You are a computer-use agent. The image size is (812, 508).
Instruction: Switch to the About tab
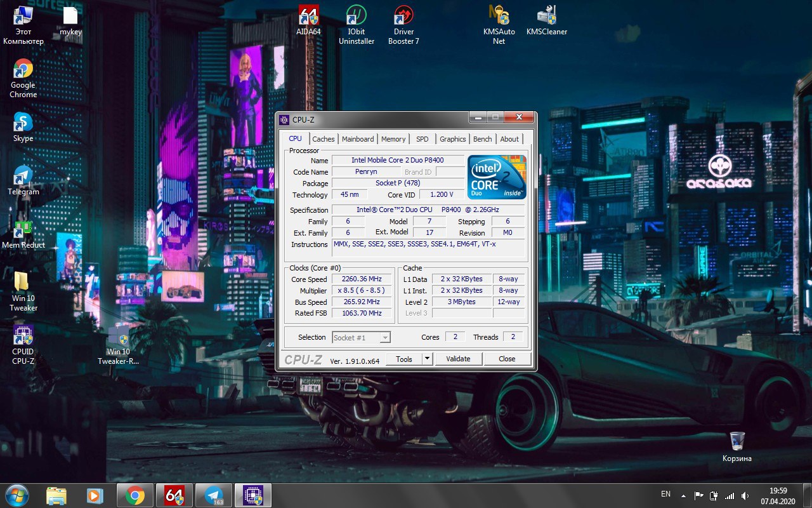coord(509,139)
